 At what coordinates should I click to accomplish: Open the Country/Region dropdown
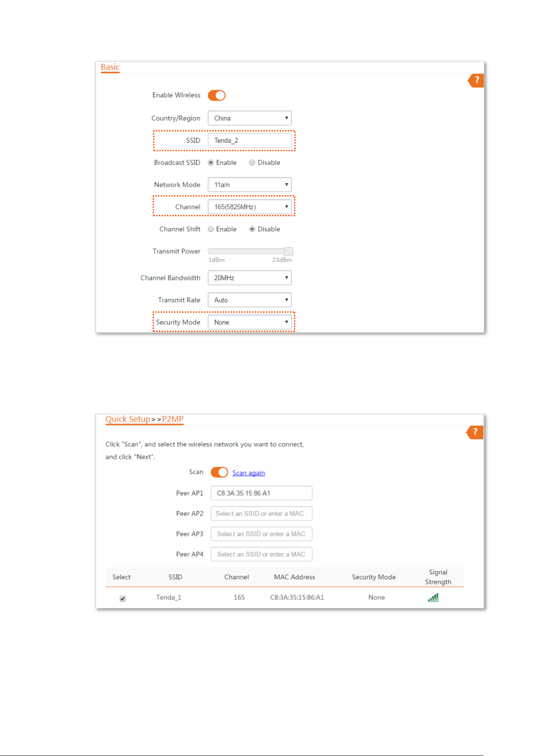coord(250,118)
